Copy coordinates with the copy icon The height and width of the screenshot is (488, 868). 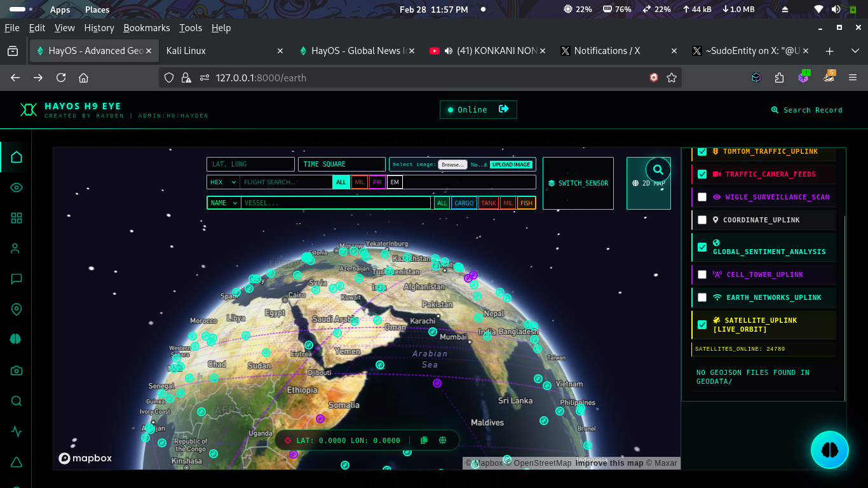pyautogui.click(x=424, y=440)
